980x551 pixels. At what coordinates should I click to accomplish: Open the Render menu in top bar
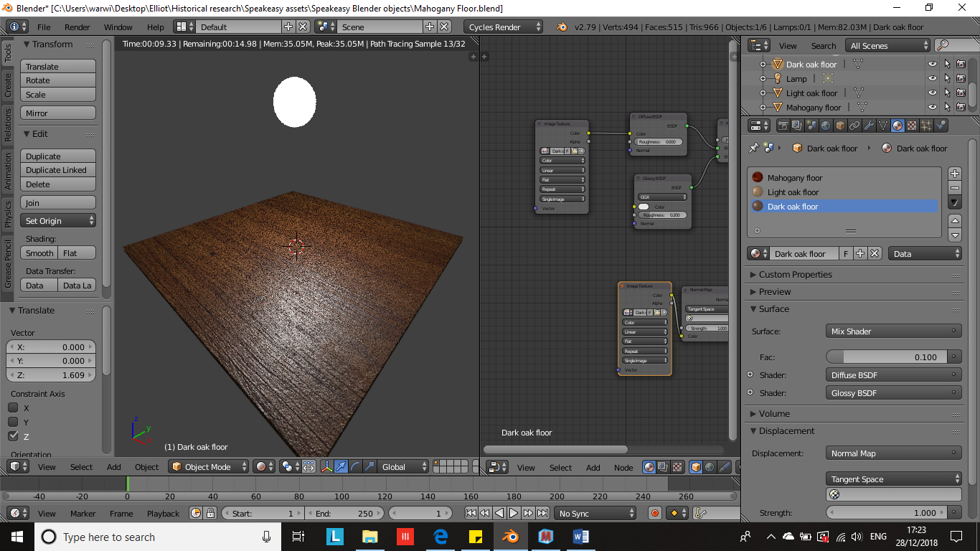click(77, 27)
